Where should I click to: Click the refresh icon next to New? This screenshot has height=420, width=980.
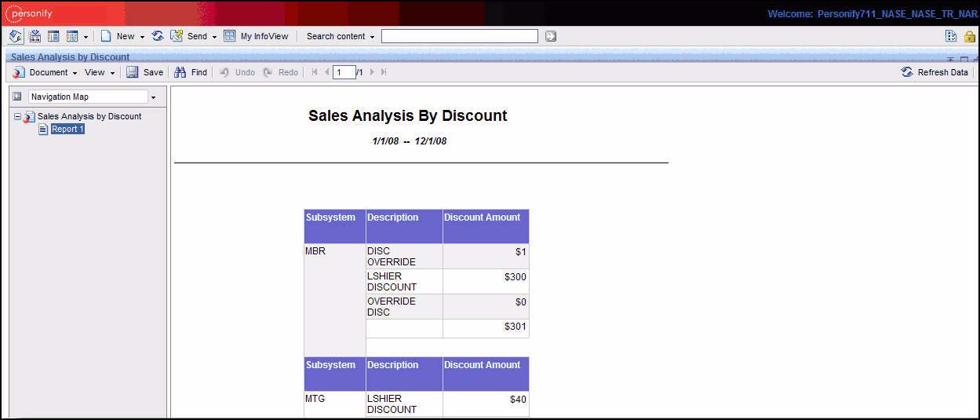coord(158,36)
